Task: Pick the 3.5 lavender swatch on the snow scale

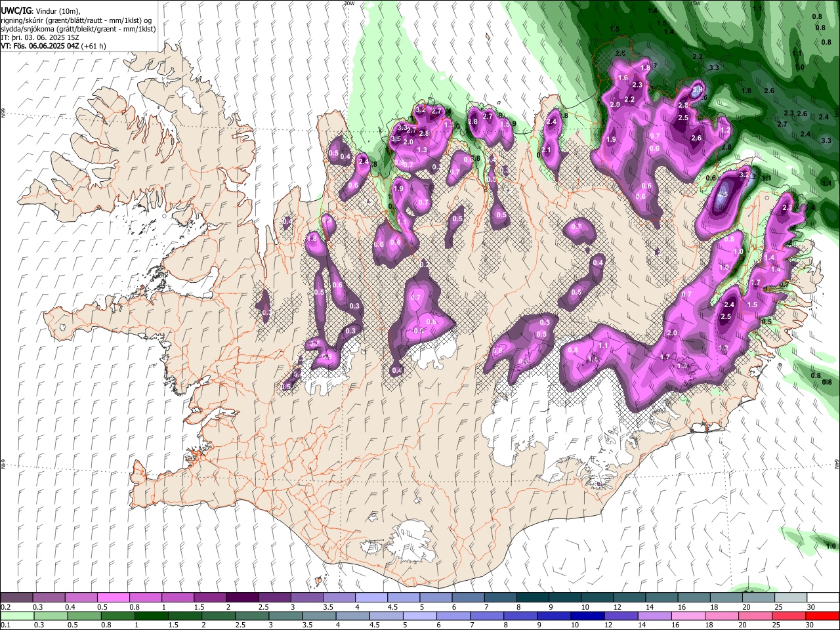Action: coord(339,598)
